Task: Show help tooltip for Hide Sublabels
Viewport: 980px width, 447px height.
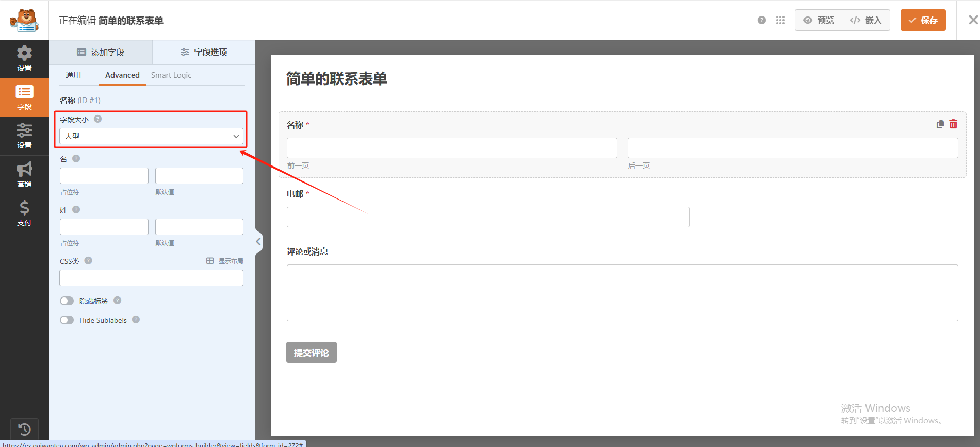Action: click(136, 319)
